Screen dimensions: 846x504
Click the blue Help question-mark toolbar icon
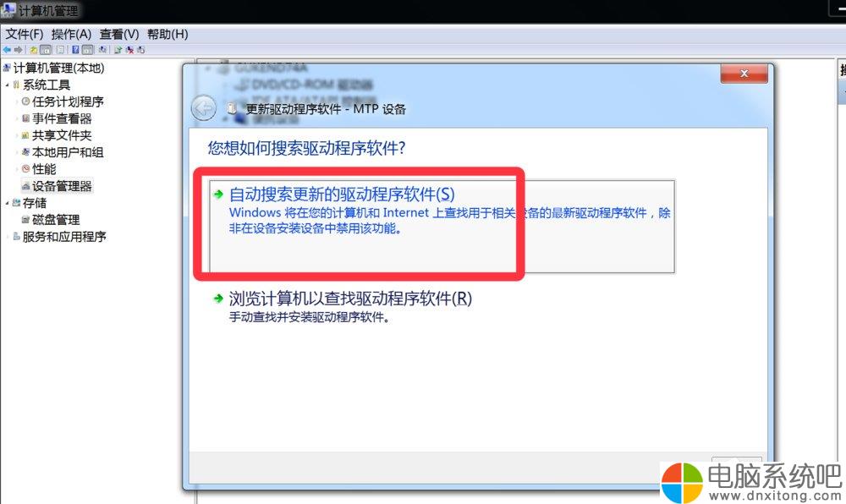click(x=75, y=50)
